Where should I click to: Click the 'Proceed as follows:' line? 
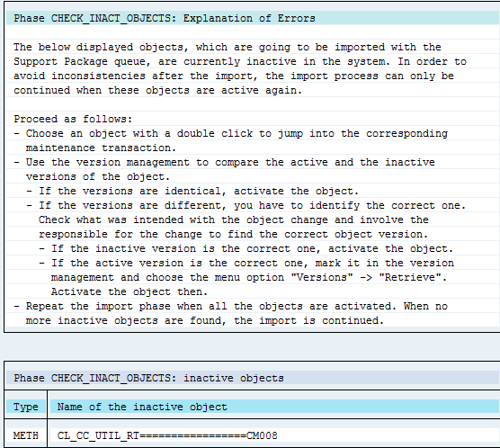click(73, 119)
